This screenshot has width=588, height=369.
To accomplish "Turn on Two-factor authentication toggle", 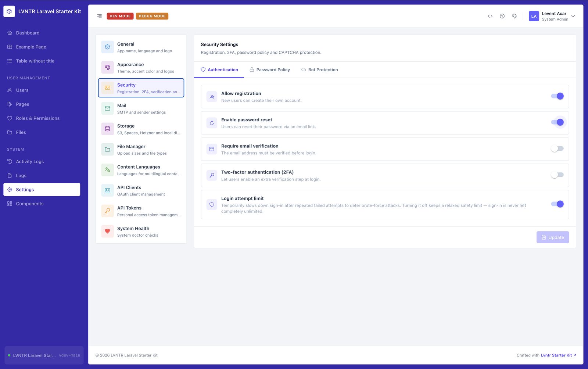I will click(x=557, y=175).
